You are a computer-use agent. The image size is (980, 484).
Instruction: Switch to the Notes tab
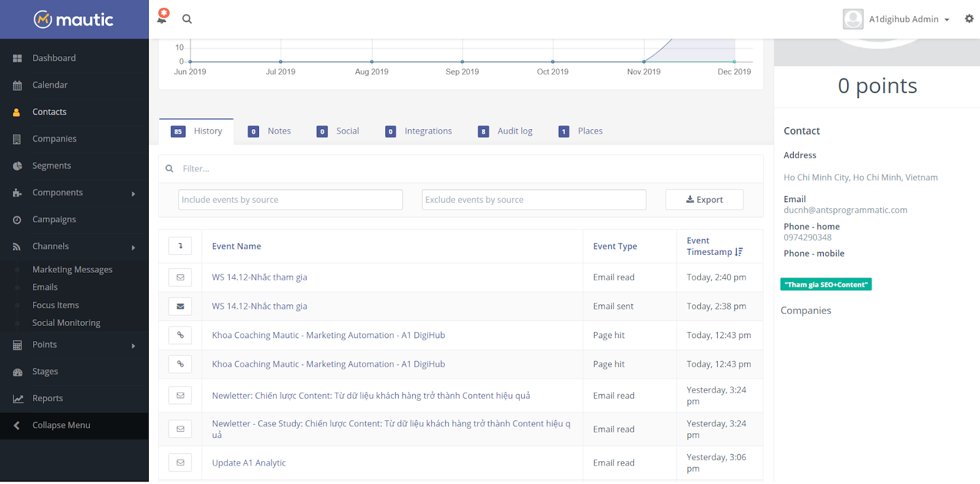click(271, 131)
